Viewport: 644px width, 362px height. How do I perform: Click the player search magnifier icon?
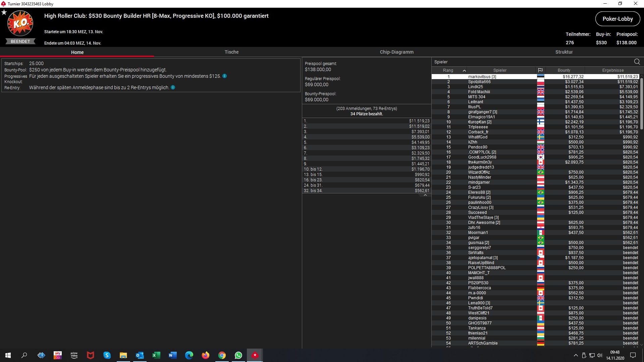637,62
